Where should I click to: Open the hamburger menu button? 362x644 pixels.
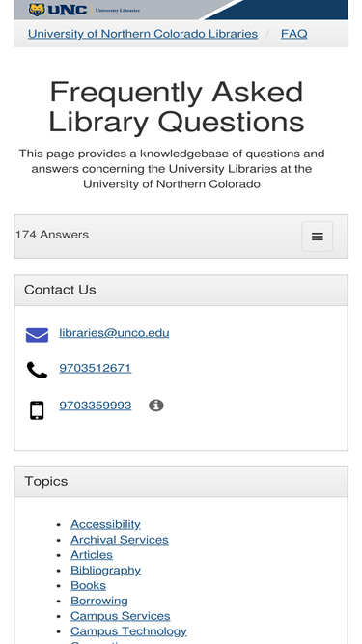click(x=318, y=237)
